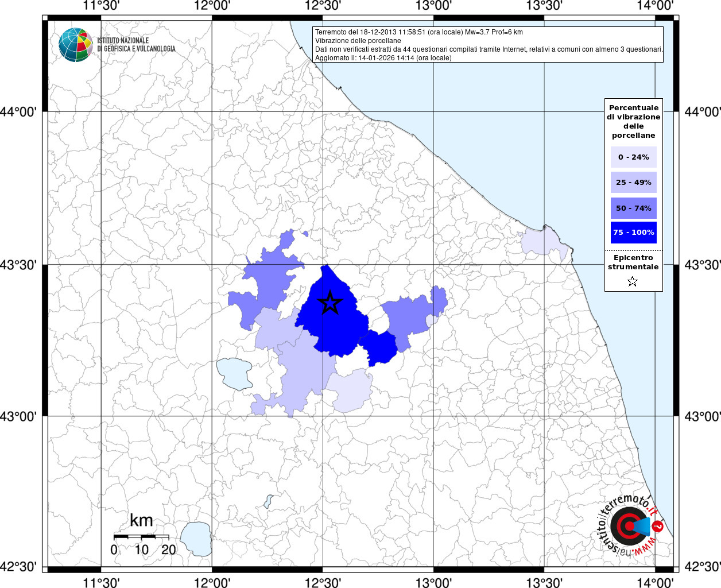This screenshot has height=588, width=721.
Task: Click the 'Epicentro strumentale' legend label
Action: point(634,262)
